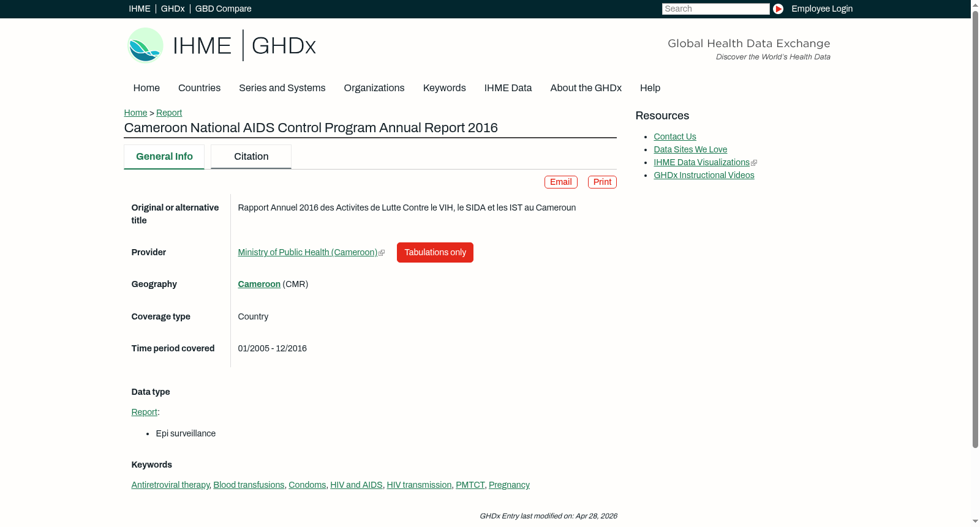Switch to the Citation tab
The image size is (980, 527).
(251, 157)
